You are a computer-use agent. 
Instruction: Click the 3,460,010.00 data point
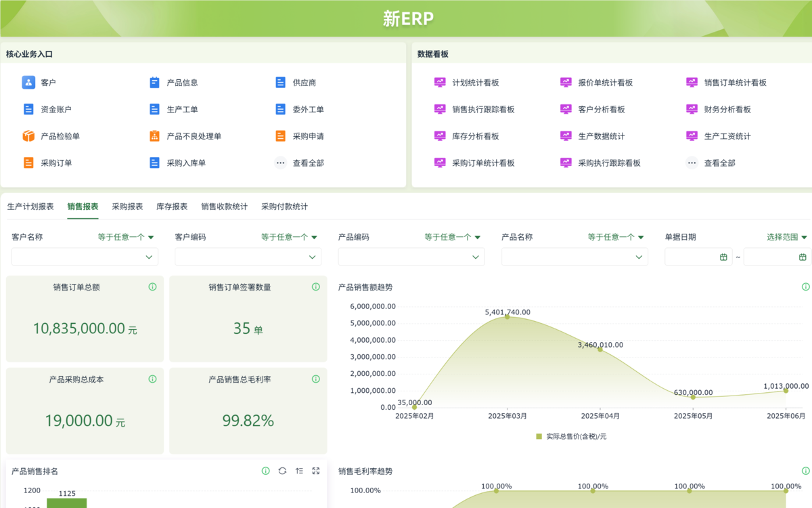click(x=600, y=350)
